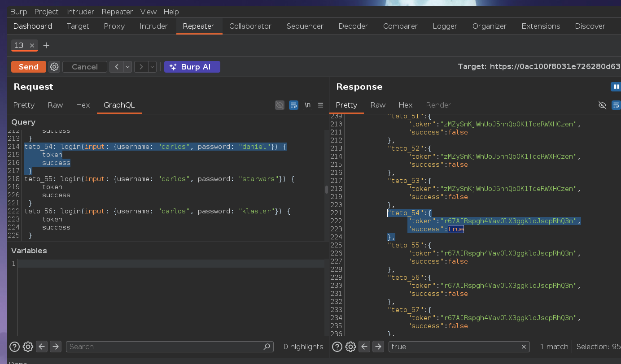Toggle line wrap in Response panel
Image resolution: width=621 pixels, height=364 pixels.
pos(616,105)
